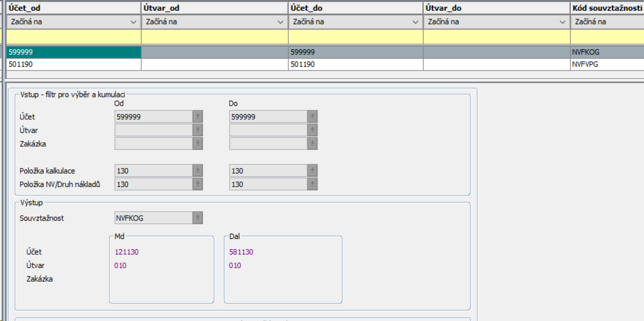
Task: Open lookup for Zakázka Do field
Action: point(313,144)
